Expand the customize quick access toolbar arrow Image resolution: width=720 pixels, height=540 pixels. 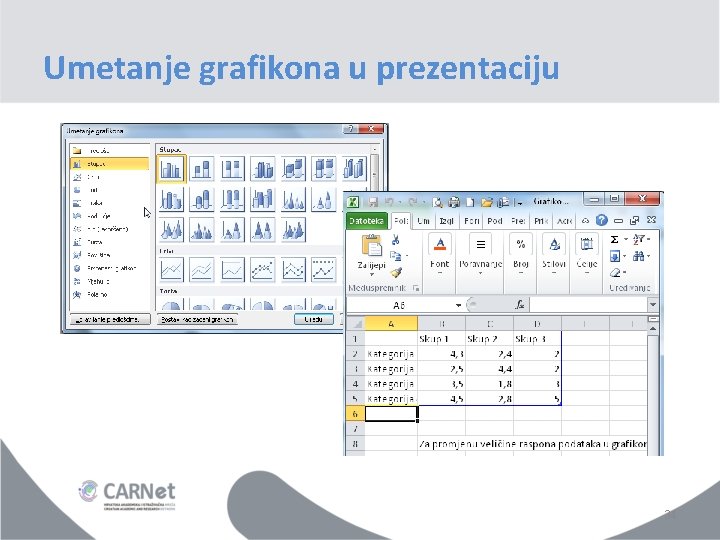520,202
